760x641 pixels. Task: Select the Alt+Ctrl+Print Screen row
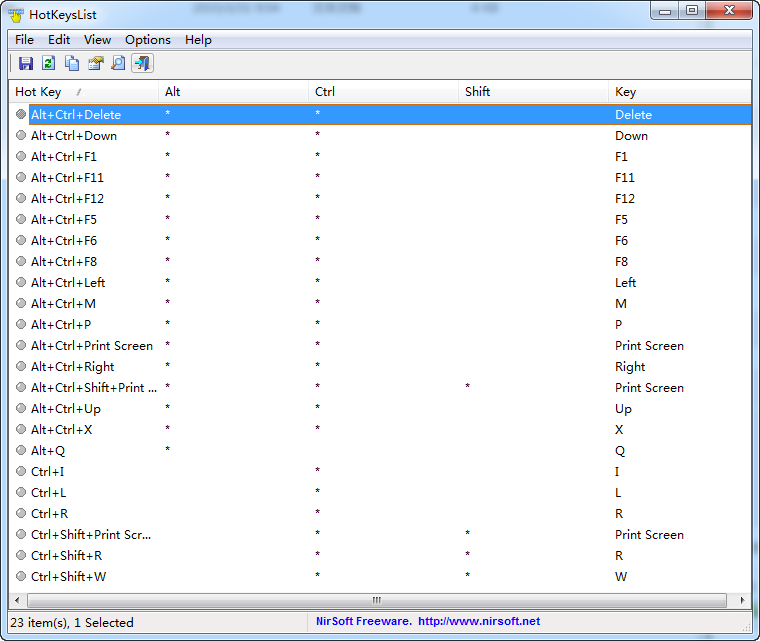(92, 346)
